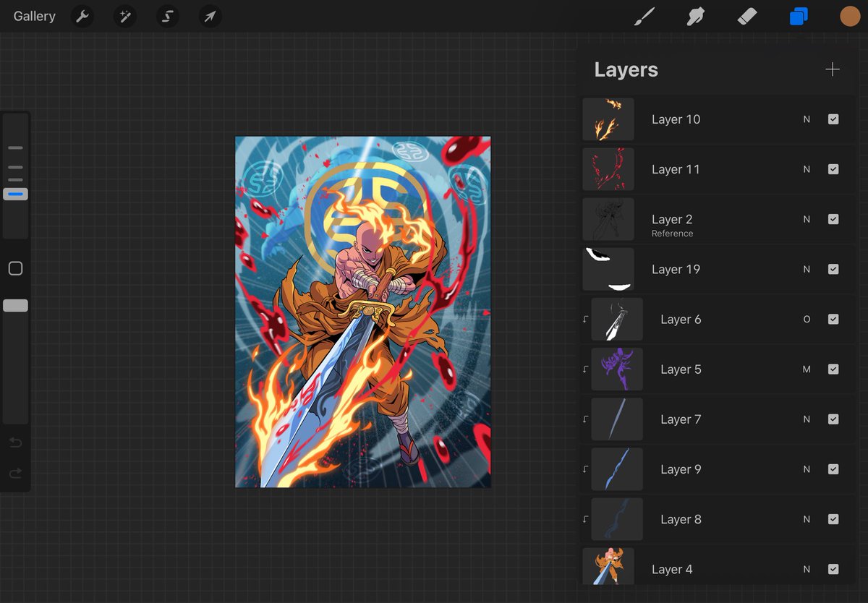Activate the Selection tool

[168, 16]
